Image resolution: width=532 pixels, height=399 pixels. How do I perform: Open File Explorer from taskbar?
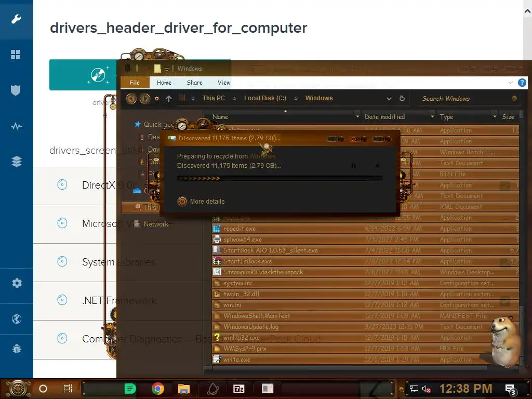click(183, 389)
